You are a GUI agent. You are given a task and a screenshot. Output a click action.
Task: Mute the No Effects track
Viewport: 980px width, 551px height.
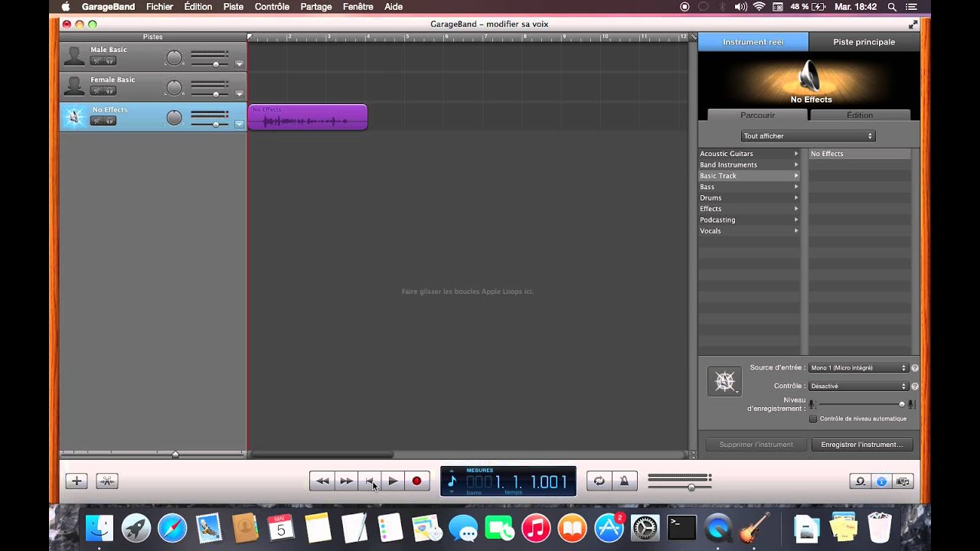click(97, 121)
